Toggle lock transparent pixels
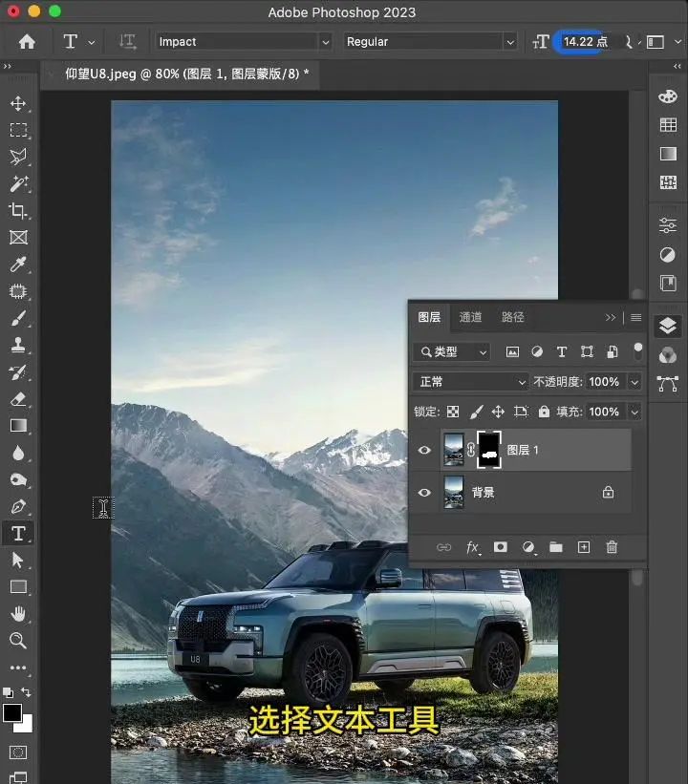 pos(452,412)
